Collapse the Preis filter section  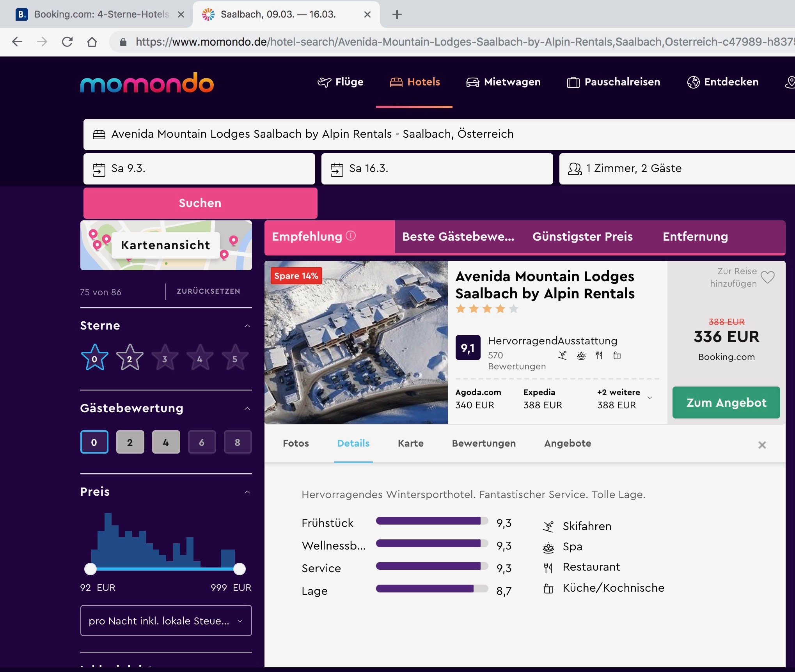[247, 492]
